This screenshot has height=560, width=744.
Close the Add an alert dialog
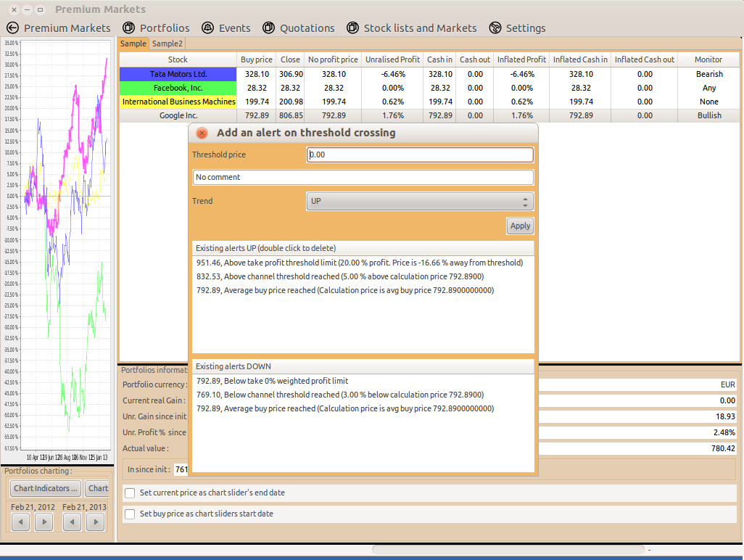click(x=202, y=133)
